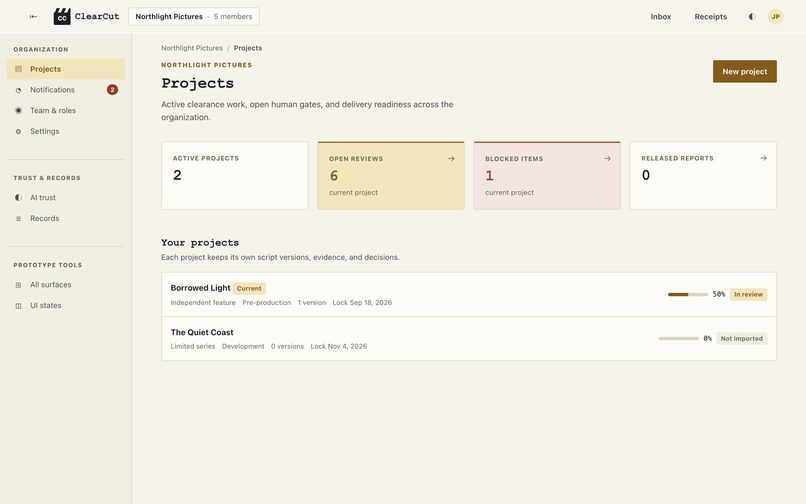Collapse the sidebar with the arrow icon
Viewport: 806px width, 504px height.
[x=33, y=16]
